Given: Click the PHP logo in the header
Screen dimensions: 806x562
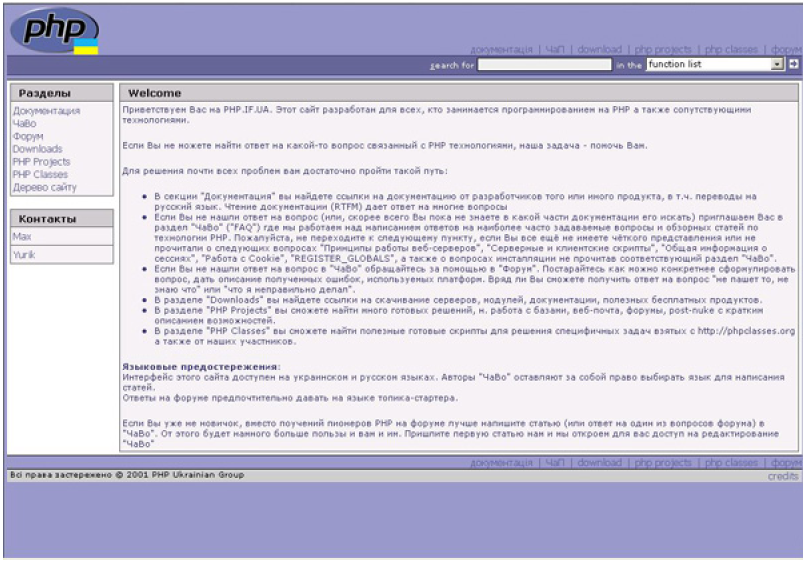Looking at the screenshot, I should click(x=54, y=30).
